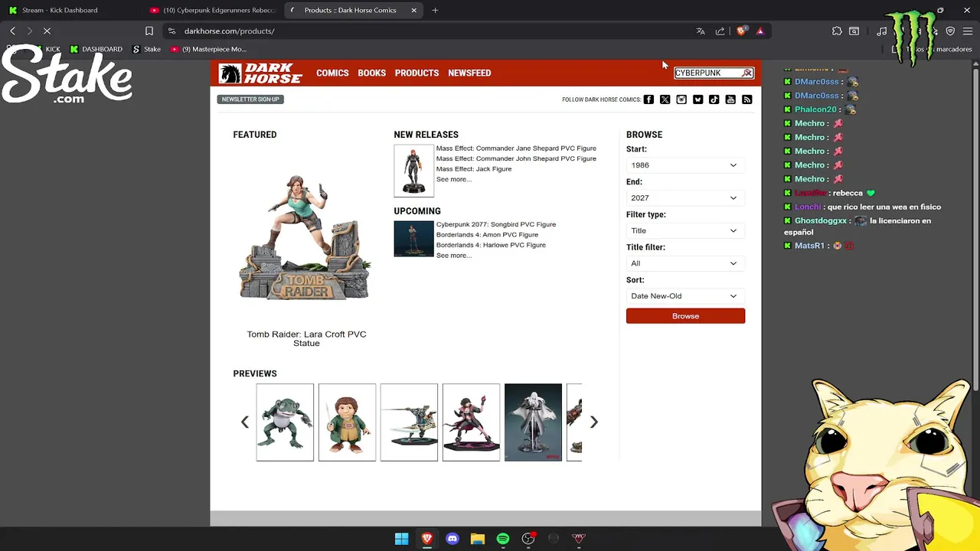Screen dimensions: 980x551
Task: Open Dark Horse TikTok icon
Action: pos(714,99)
